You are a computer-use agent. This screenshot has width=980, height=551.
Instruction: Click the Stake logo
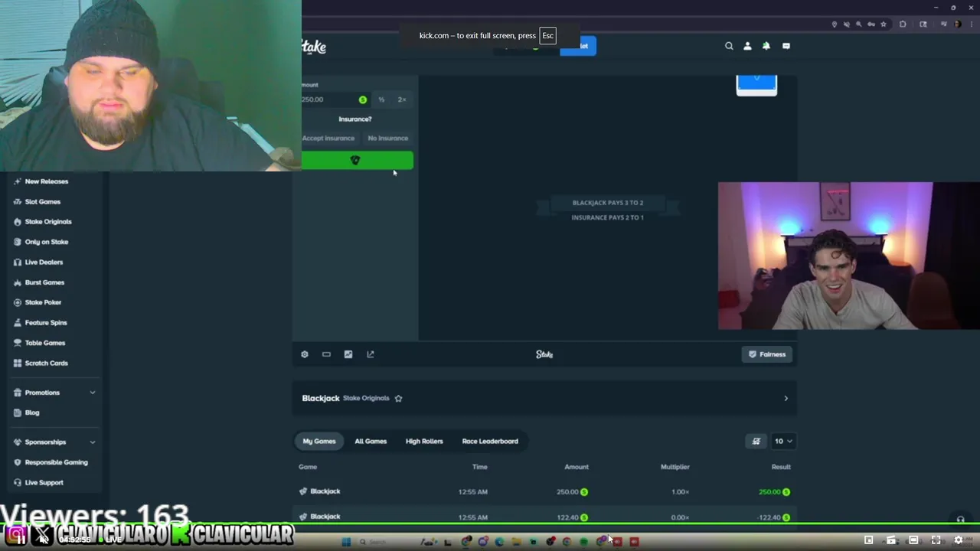pyautogui.click(x=314, y=47)
